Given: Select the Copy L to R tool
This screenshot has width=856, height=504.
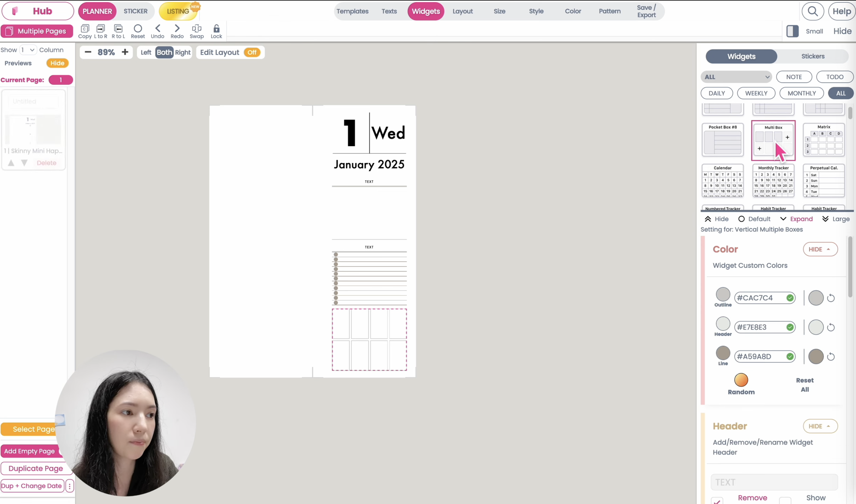Looking at the screenshot, I should 101,31.
